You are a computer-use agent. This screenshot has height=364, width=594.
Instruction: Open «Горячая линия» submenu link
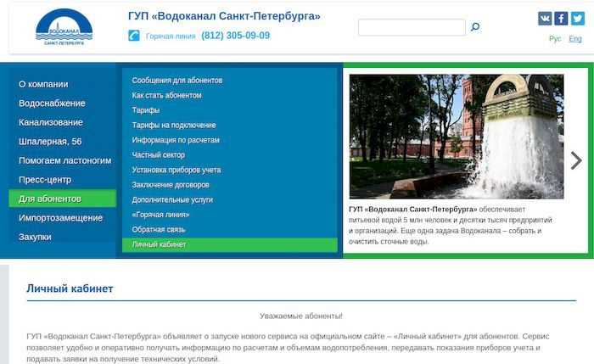click(x=160, y=215)
